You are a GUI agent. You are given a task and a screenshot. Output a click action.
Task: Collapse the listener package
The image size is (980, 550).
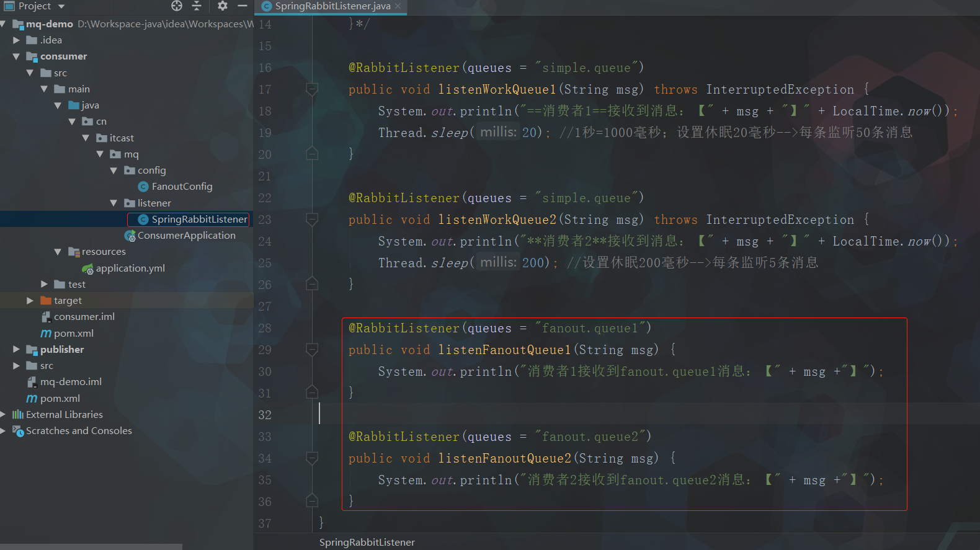(x=114, y=203)
